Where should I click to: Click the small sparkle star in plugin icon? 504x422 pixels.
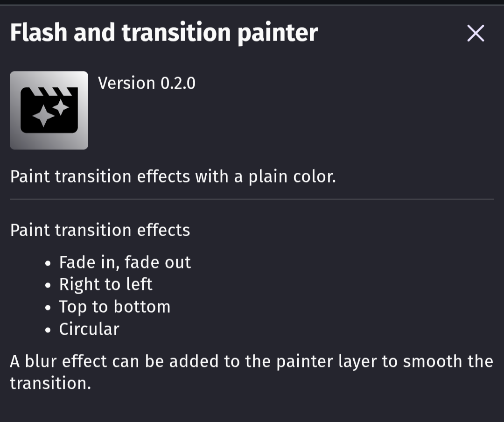click(x=60, y=107)
